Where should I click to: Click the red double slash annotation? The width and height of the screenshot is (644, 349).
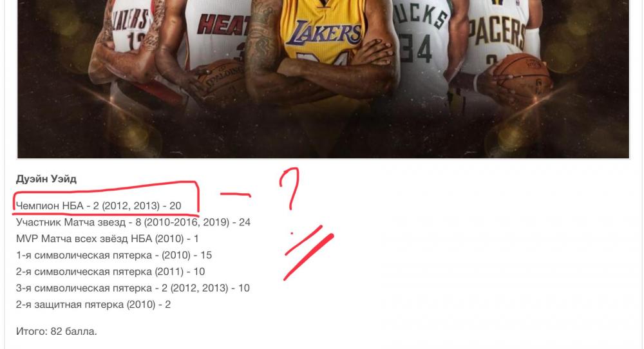(x=308, y=252)
